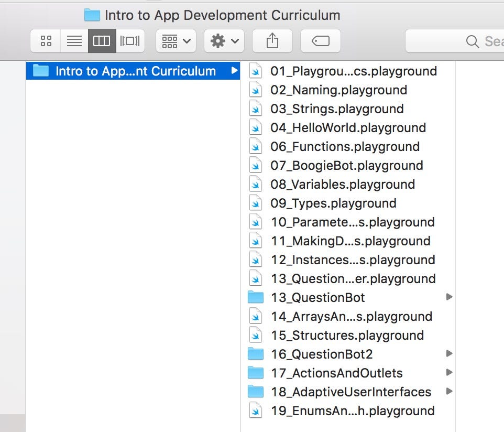Switch to icon grid view

[45, 40]
